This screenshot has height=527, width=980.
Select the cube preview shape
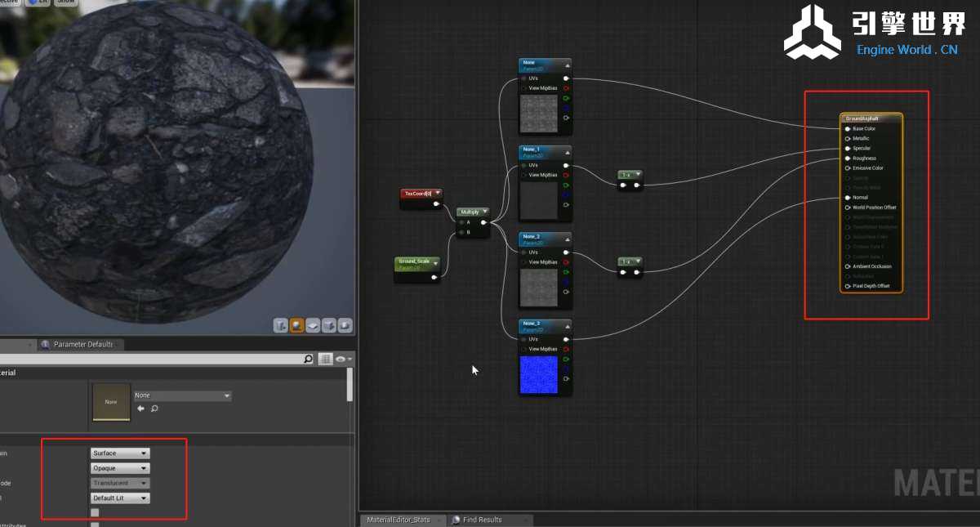(329, 325)
